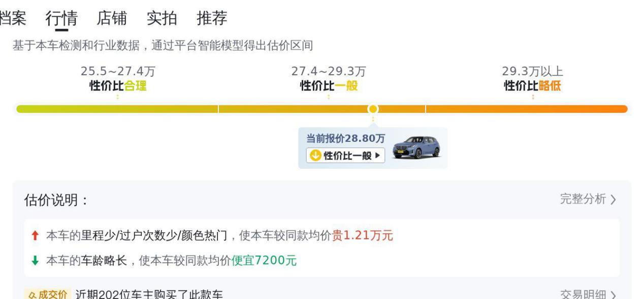Click the circular marker on price bar
The width and height of the screenshot is (644, 299).
click(373, 109)
